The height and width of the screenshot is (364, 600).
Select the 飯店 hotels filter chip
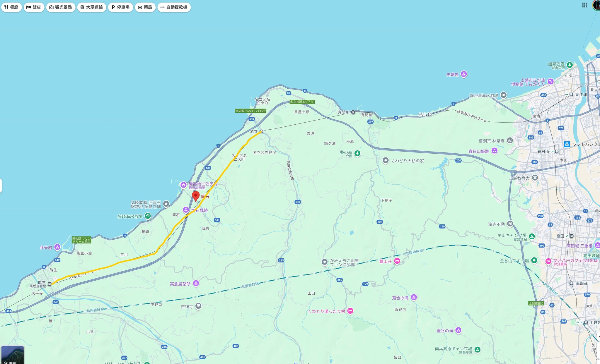34,7
